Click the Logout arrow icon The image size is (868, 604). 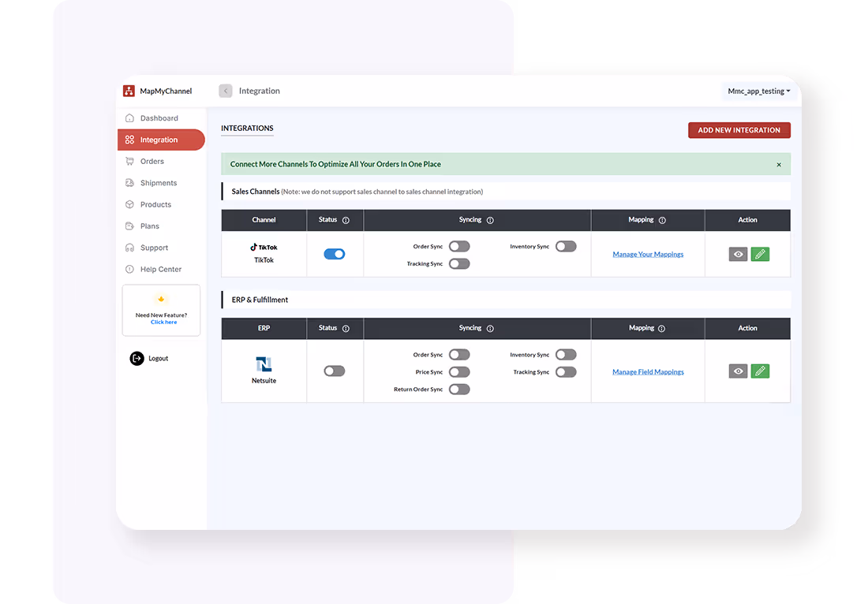click(x=137, y=359)
